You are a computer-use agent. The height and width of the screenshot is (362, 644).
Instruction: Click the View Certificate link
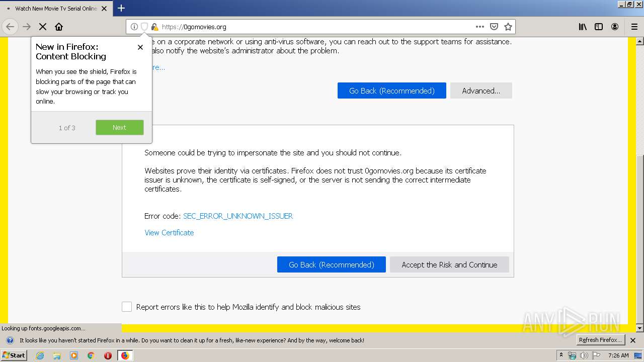(169, 232)
